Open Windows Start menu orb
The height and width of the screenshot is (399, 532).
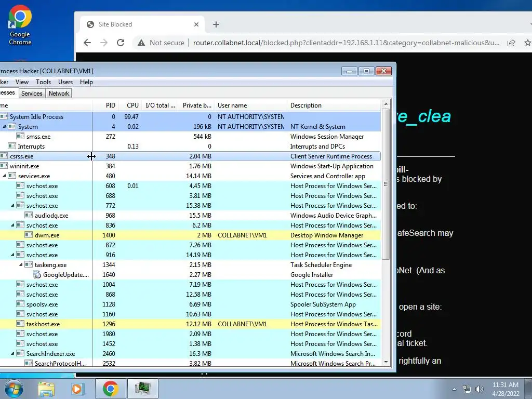[13, 389]
